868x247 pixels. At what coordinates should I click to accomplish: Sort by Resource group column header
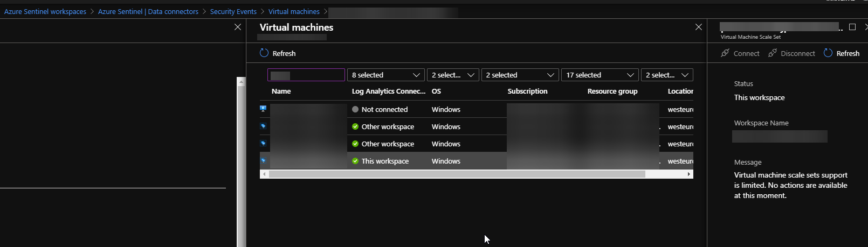pyautogui.click(x=612, y=91)
